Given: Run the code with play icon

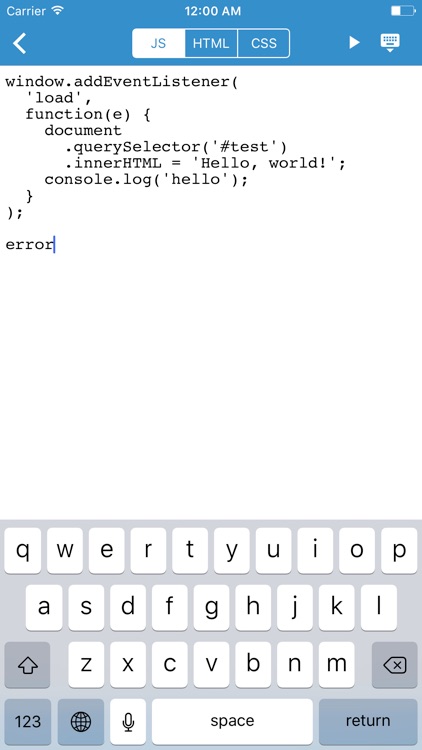Looking at the screenshot, I should point(354,43).
